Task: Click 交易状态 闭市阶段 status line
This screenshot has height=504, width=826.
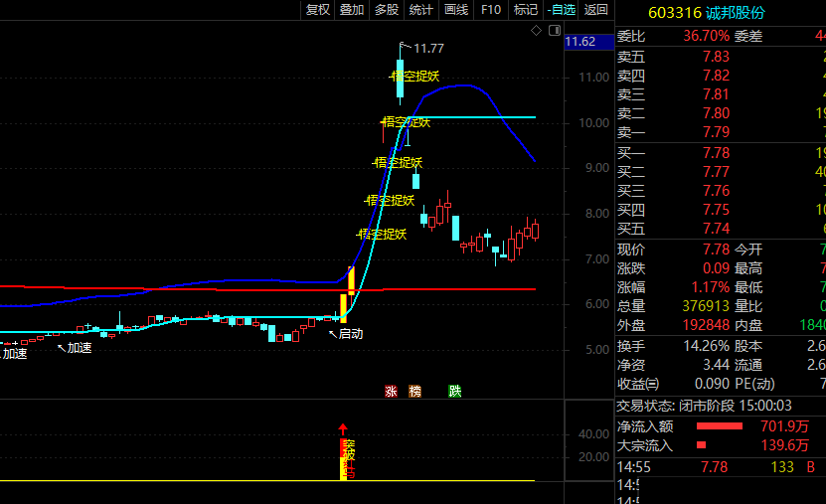Action: coord(704,406)
